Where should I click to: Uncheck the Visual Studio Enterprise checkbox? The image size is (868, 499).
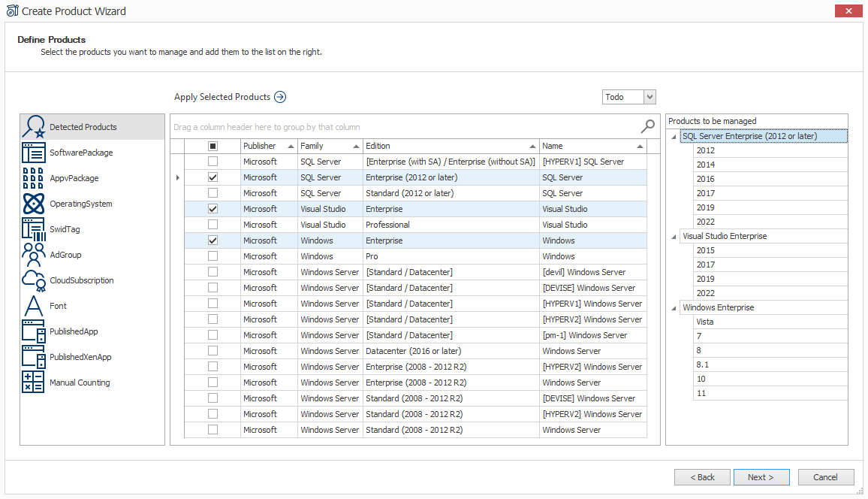212,209
